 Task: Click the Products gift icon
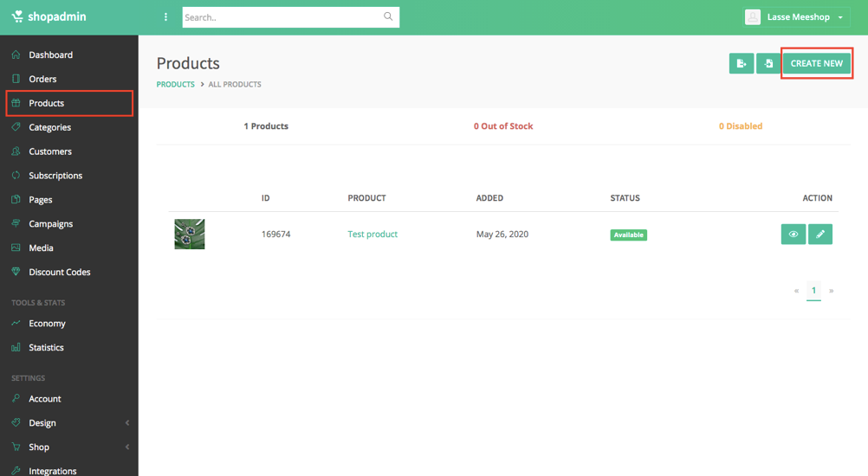(16, 103)
